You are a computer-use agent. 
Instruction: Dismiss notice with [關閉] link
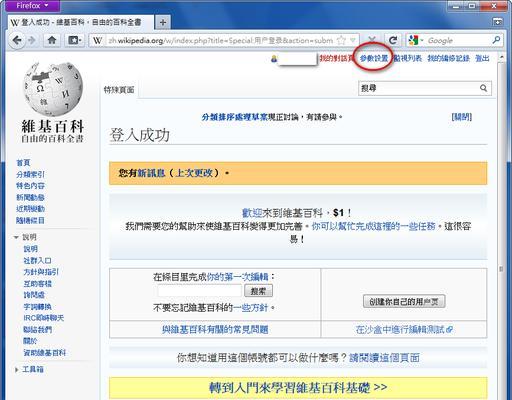(x=462, y=117)
